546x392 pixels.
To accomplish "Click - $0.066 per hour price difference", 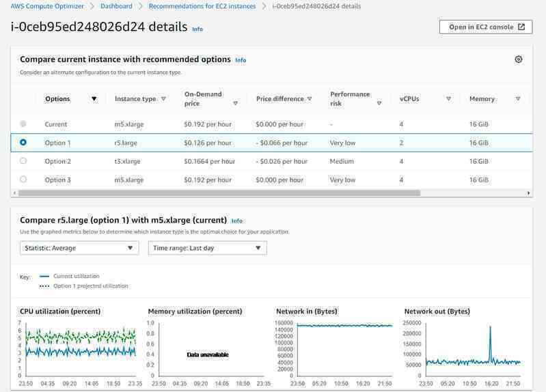I will (x=282, y=143).
